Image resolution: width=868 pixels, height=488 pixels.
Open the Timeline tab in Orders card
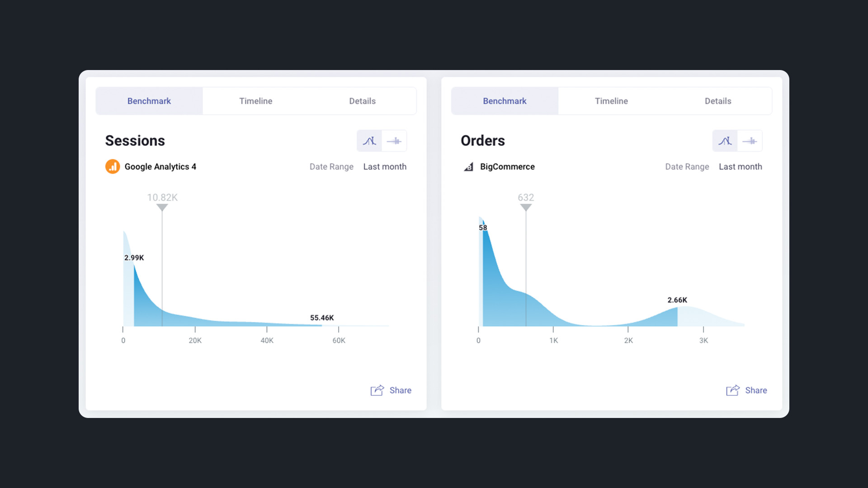coord(611,101)
